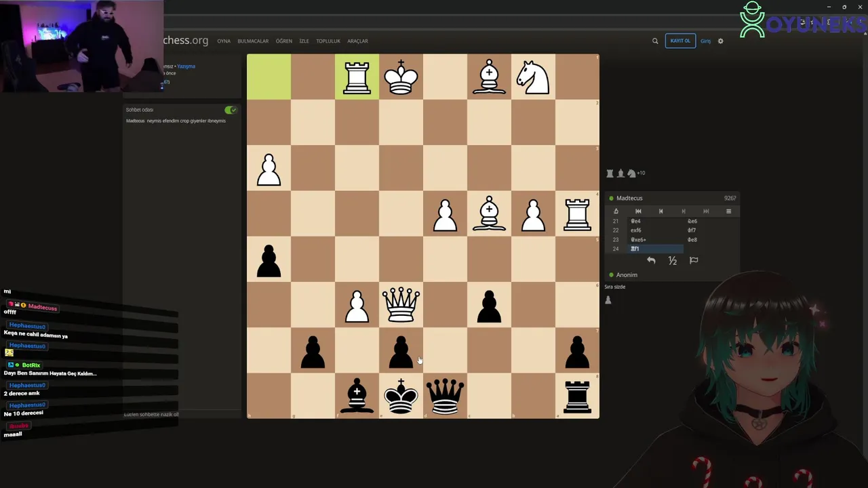Viewport: 868px width, 488px height.
Task: Select the white king on e1
Action: click(x=401, y=77)
